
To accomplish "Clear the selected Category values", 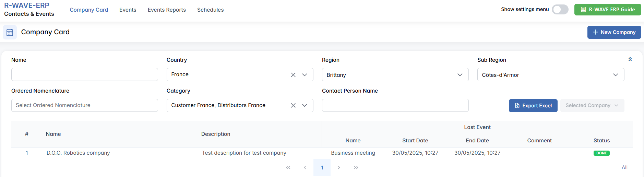I will click(293, 105).
